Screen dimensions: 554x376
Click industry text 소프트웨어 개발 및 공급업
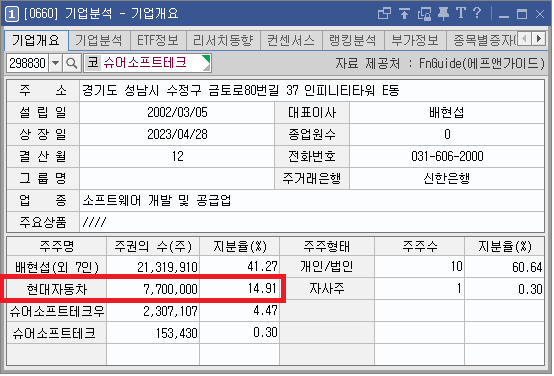pyautogui.click(x=157, y=201)
